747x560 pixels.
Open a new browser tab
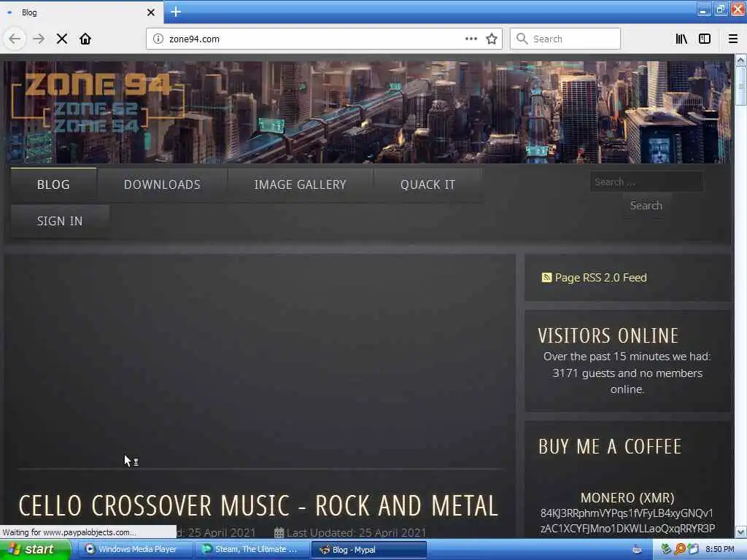pyautogui.click(x=176, y=12)
